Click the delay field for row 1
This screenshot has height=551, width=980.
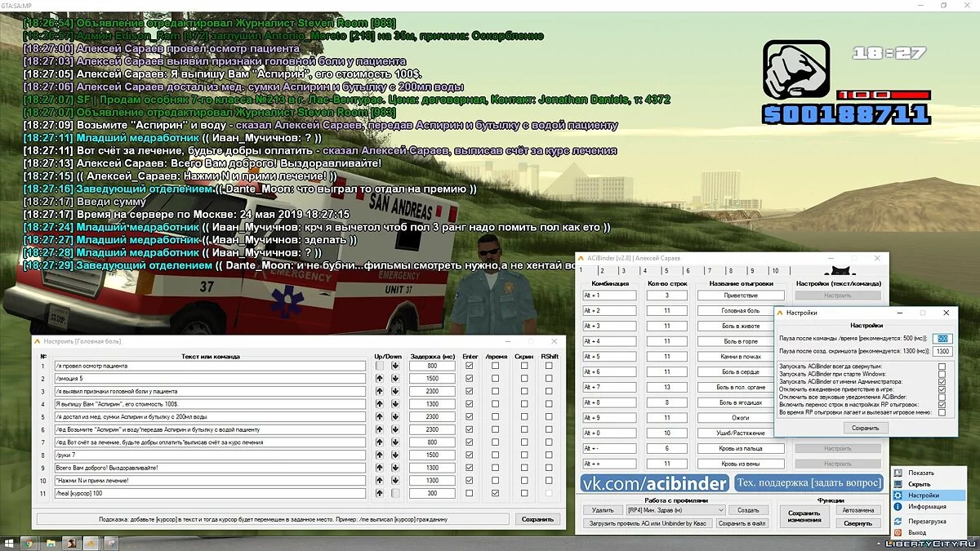pos(431,367)
